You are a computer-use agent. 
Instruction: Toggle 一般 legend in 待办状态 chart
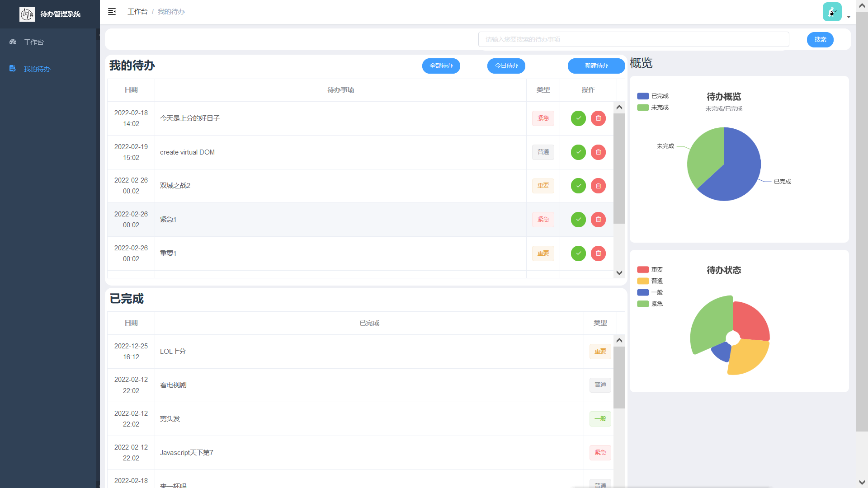(x=650, y=292)
